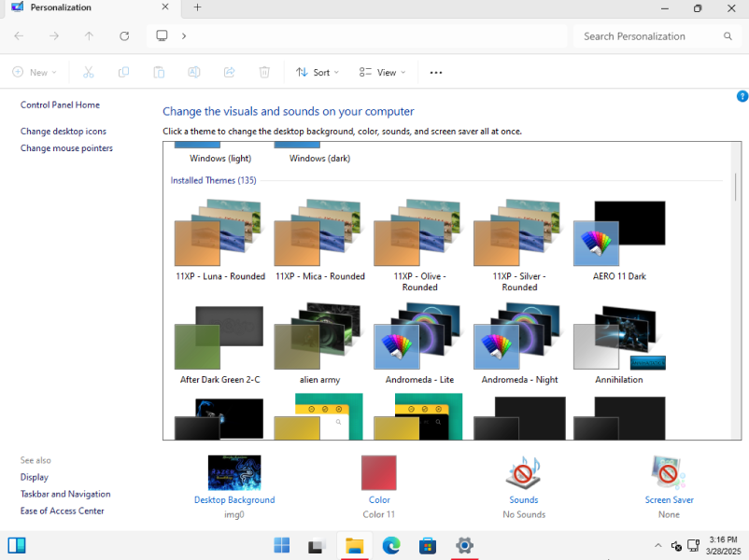The height and width of the screenshot is (560, 749).
Task: Open Ease of Access Center link
Action: [62, 511]
